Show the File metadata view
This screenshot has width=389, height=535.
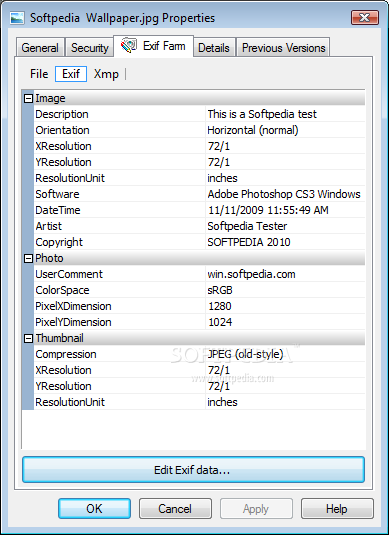(39, 74)
